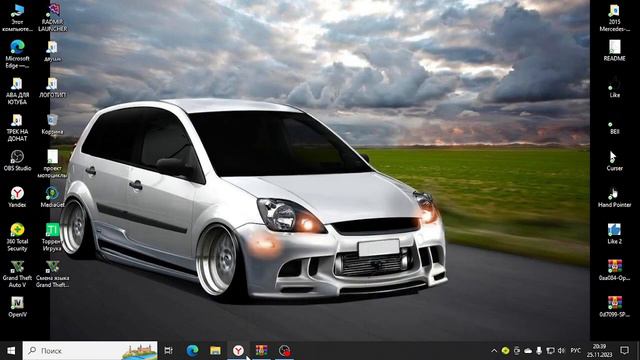Select the OBS Studio desktop shortcut

(17, 160)
